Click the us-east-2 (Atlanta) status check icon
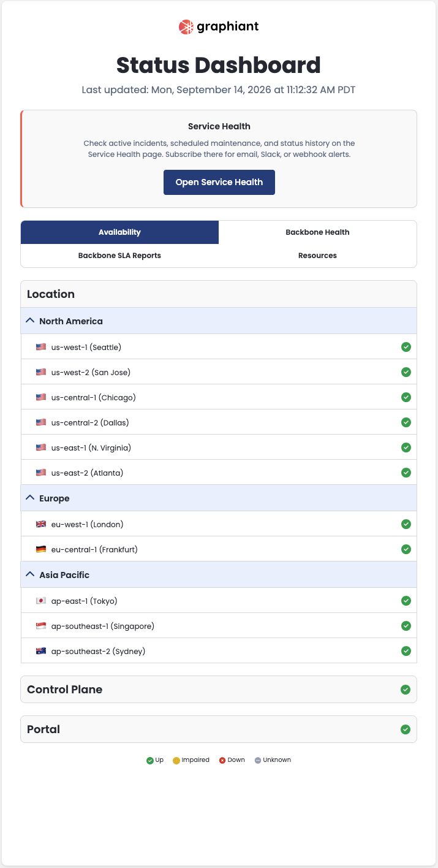 [x=406, y=473]
